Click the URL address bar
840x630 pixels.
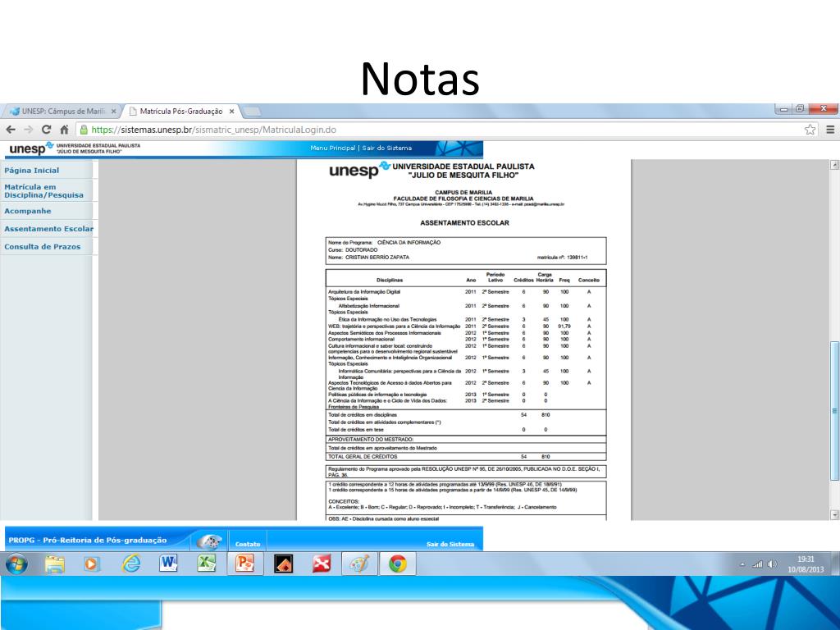click(x=440, y=130)
